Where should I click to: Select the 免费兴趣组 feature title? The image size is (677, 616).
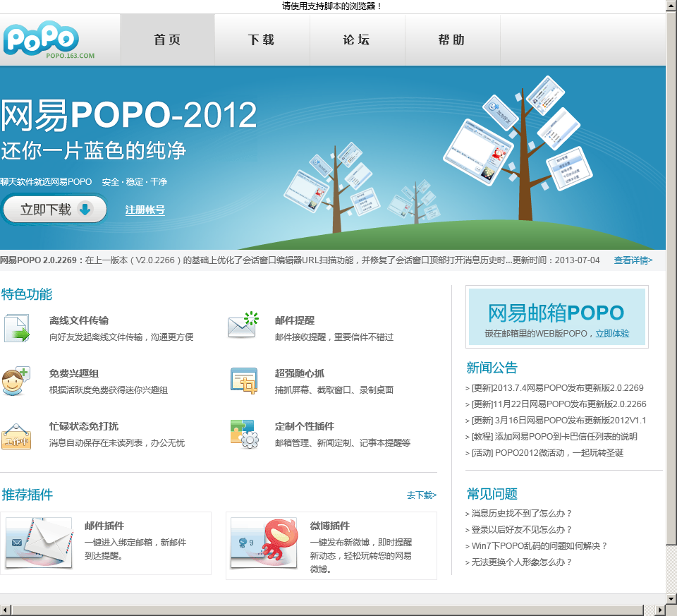coord(74,373)
